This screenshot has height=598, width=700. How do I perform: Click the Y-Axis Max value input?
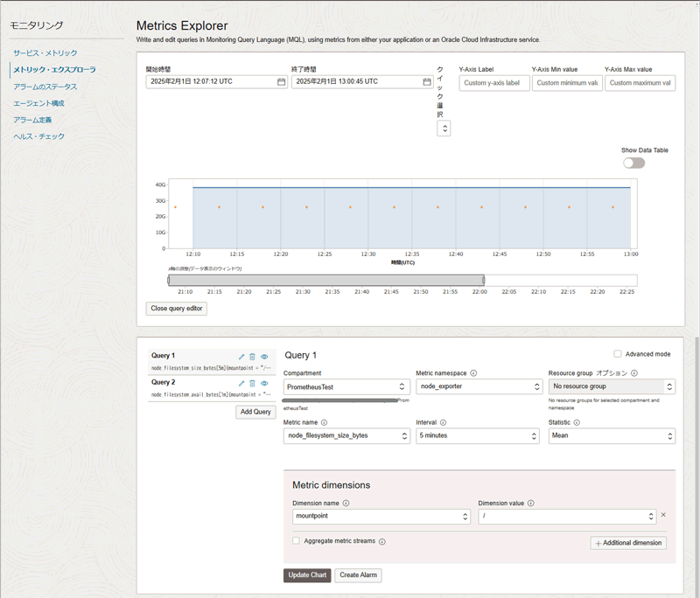640,83
